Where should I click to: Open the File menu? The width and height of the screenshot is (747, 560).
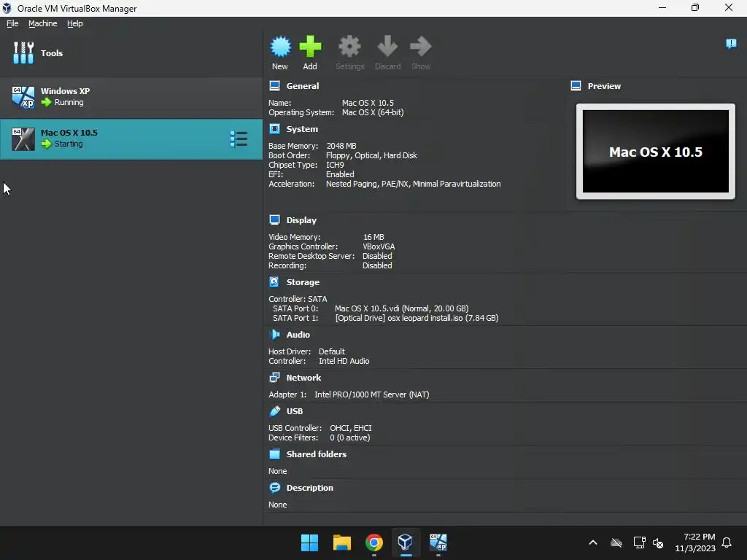[x=12, y=23]
